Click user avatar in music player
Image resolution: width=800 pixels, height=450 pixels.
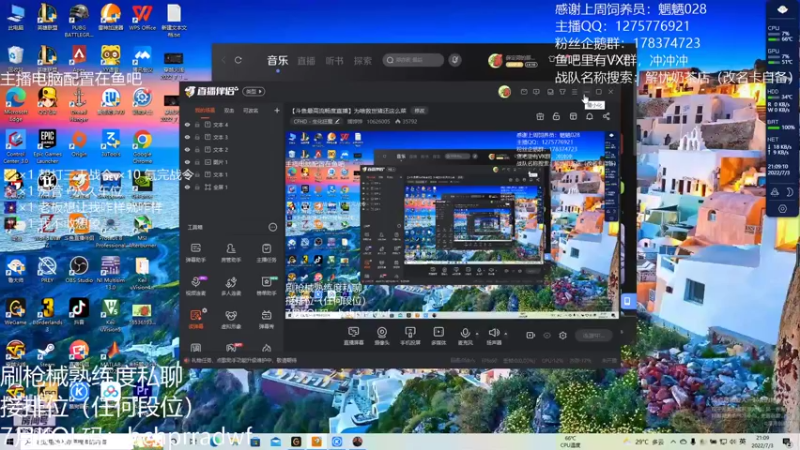495,60
